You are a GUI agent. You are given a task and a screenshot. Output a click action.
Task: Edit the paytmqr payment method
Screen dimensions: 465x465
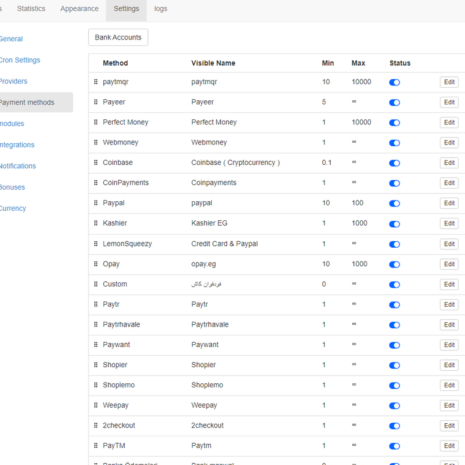click(449, 82)
